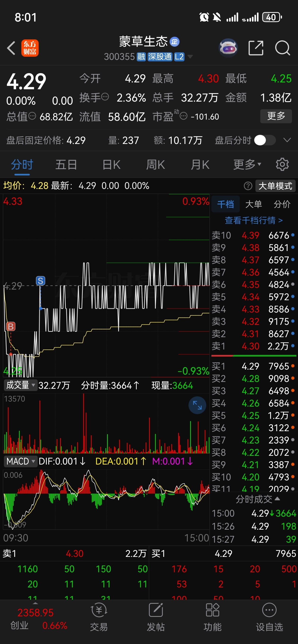Select the 千档 order book tab

pyautogui.click(x=225, y=204)
